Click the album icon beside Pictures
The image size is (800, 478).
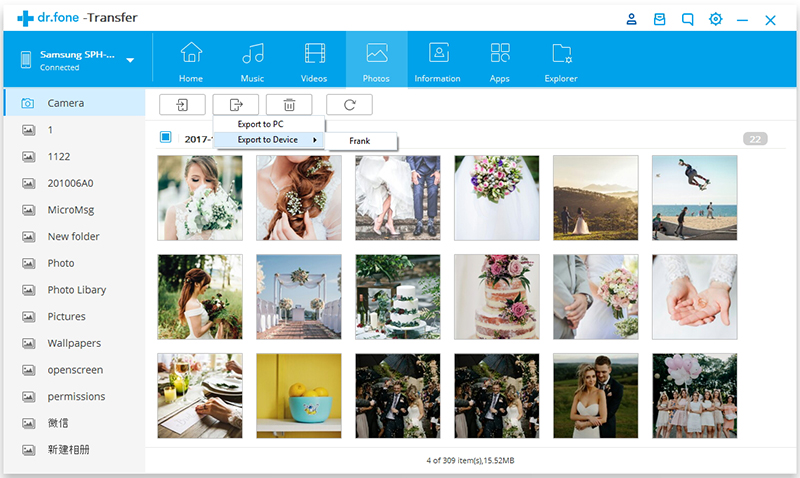tap(29, 317)
